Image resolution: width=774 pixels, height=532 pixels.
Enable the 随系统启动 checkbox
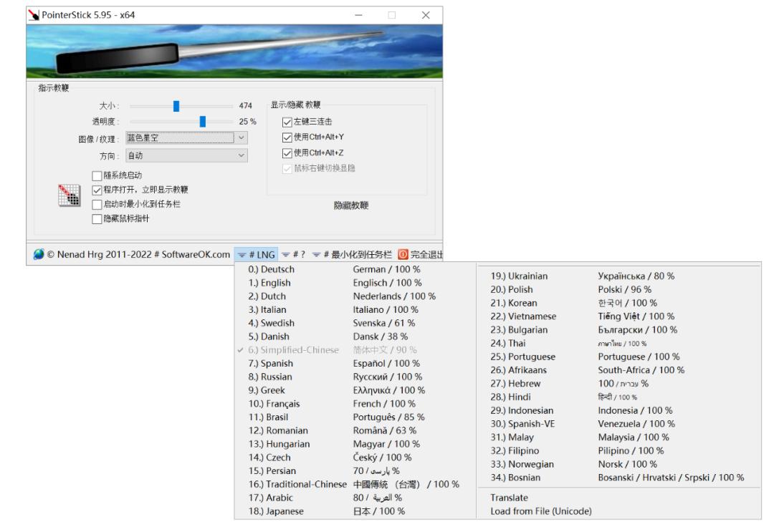[97, 175]
